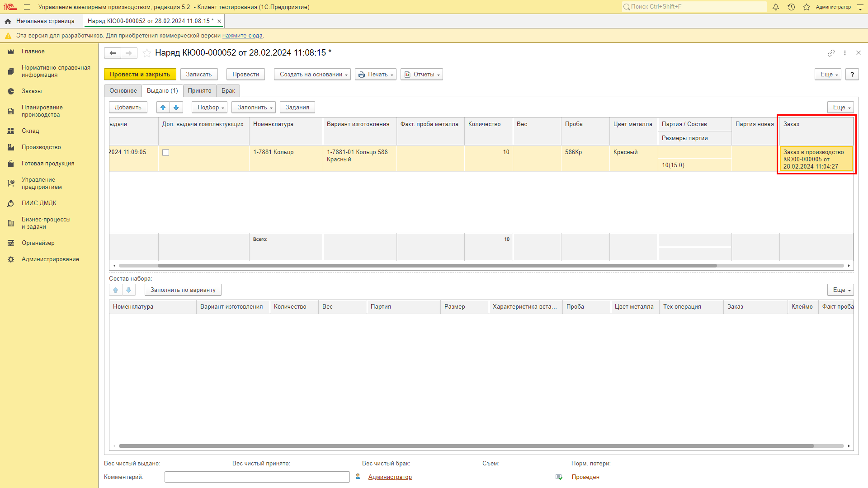Image resolution: width=868 pixels, height=488 pixels.
Task: Copy link to document icon
Action: click(831, 53)
